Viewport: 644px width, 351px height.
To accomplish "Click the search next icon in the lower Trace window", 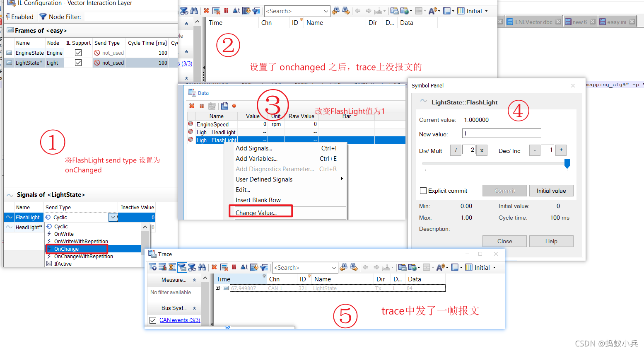I will click(354, 267).
